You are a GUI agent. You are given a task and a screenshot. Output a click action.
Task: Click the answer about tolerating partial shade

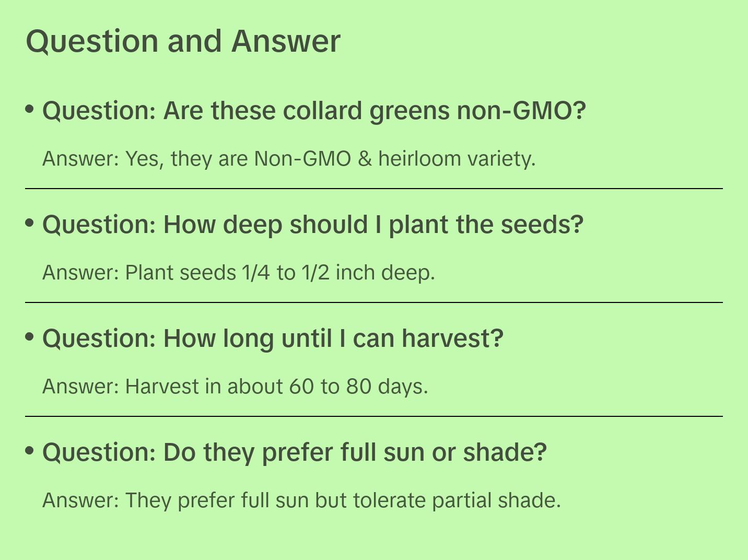301,500
